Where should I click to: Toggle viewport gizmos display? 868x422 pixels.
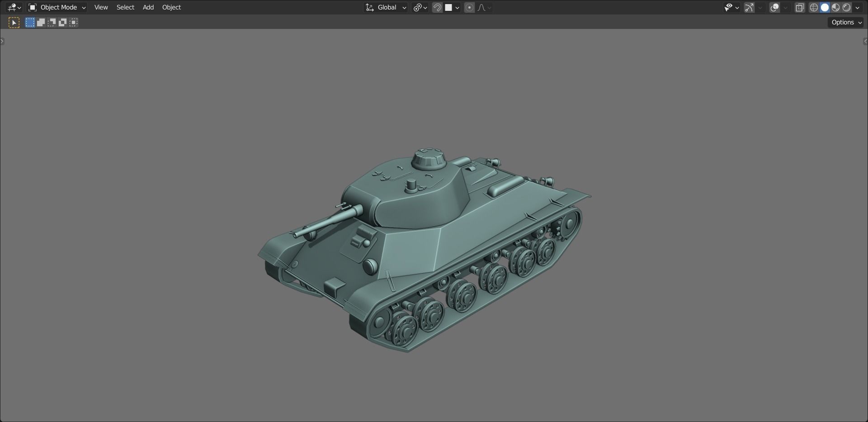[749, 7]
